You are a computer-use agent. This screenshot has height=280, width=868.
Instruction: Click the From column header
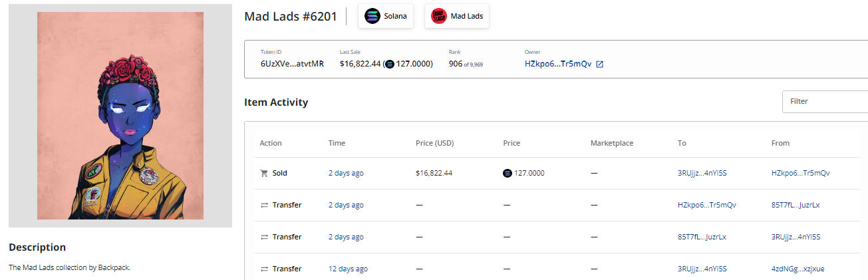coord(780,143)
